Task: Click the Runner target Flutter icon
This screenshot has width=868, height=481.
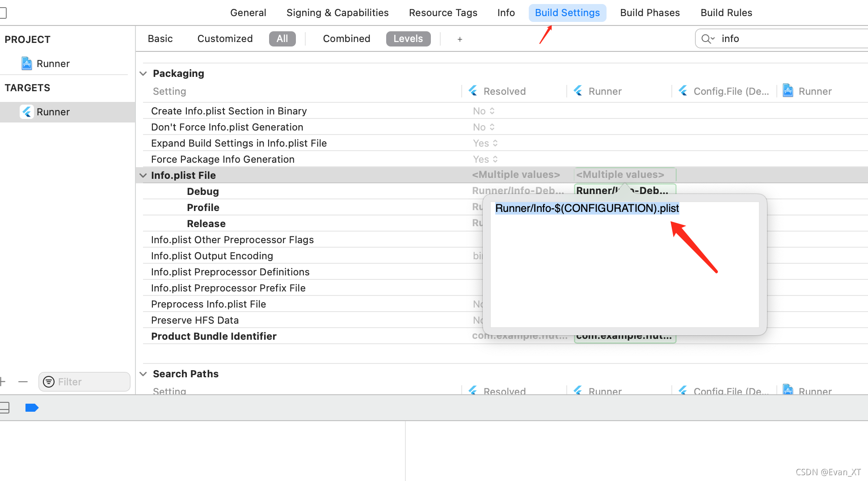Action: tap(27, 112)
